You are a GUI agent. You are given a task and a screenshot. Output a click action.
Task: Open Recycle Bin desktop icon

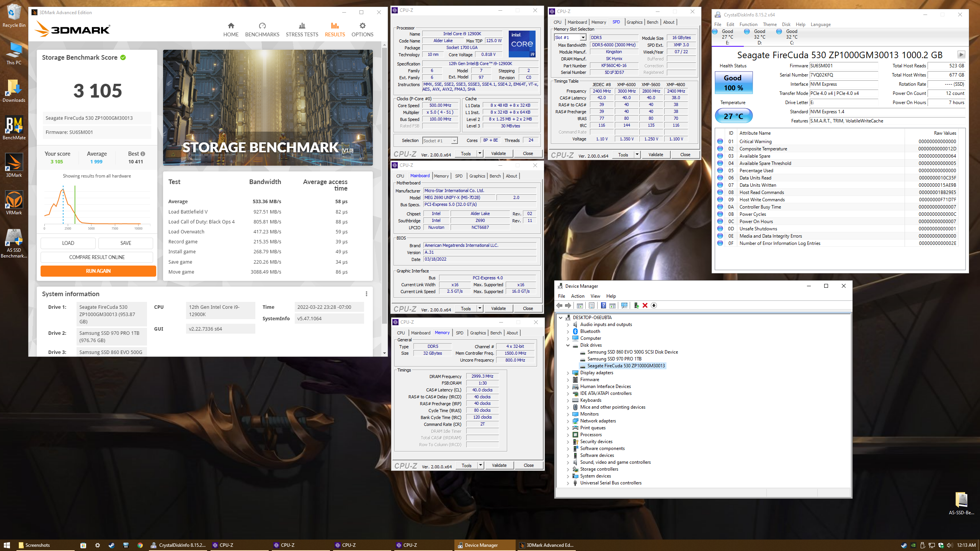coord(14,16)
